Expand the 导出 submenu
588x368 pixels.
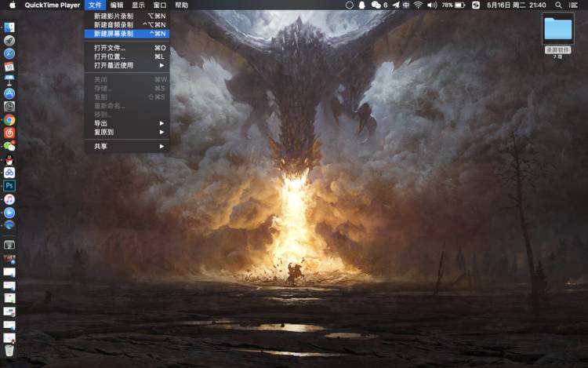(x=127, y=123)
